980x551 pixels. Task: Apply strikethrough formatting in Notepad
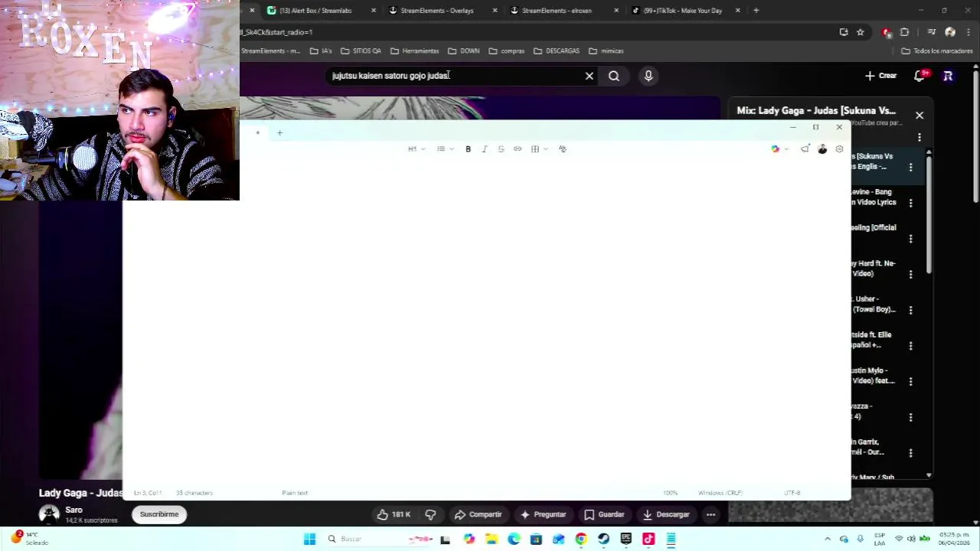tap(501, 149)
